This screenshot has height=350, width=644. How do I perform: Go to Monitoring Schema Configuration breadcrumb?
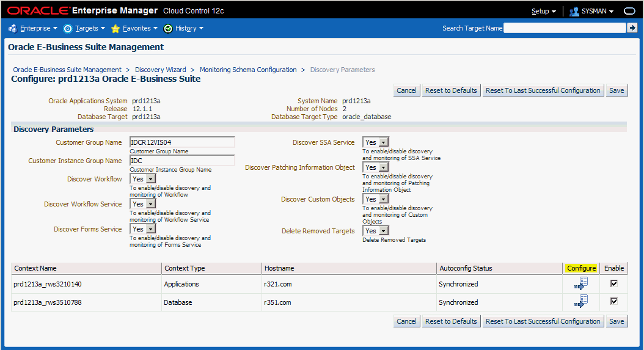coord(248,70)
